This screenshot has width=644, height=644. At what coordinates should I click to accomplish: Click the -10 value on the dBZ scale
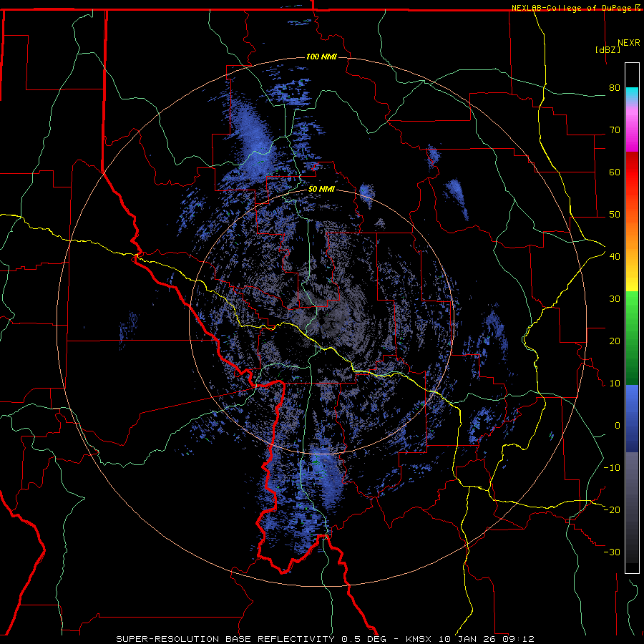(x=612, y=468)
